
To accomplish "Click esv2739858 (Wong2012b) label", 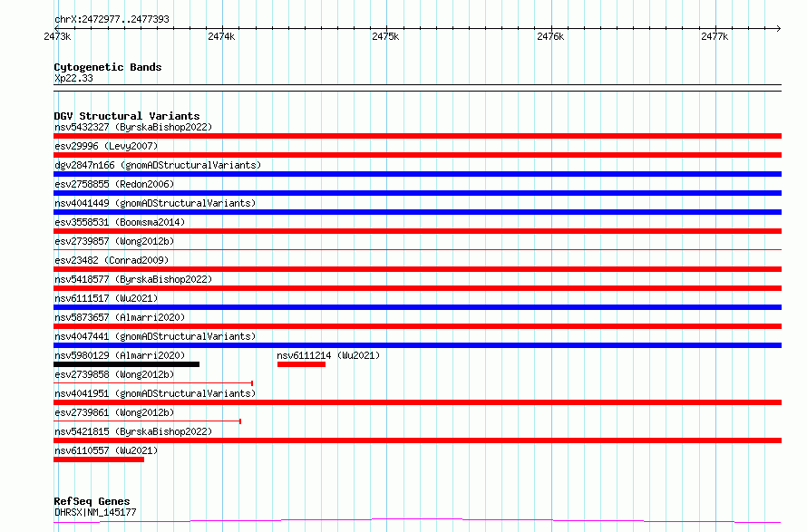I will coord(114,374).
